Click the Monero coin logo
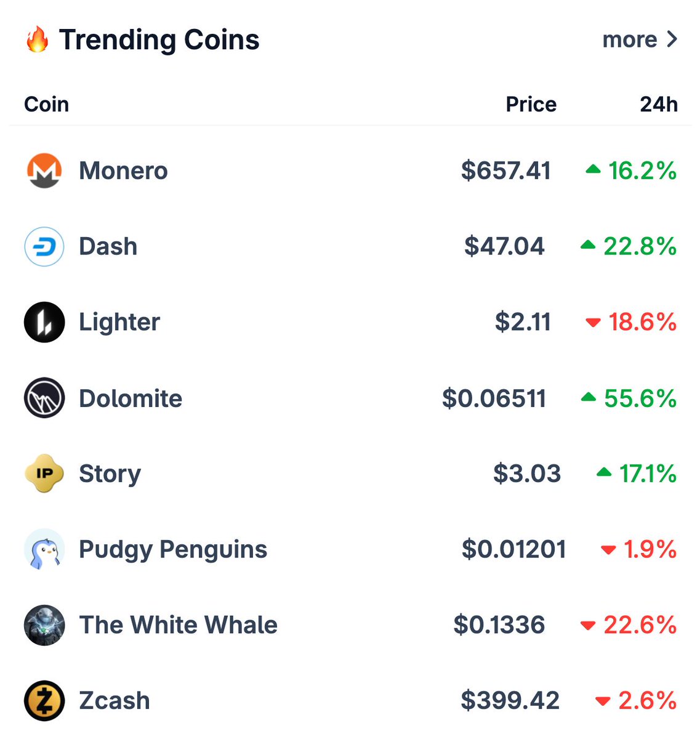The image size is (700, 739). point(44,171)
